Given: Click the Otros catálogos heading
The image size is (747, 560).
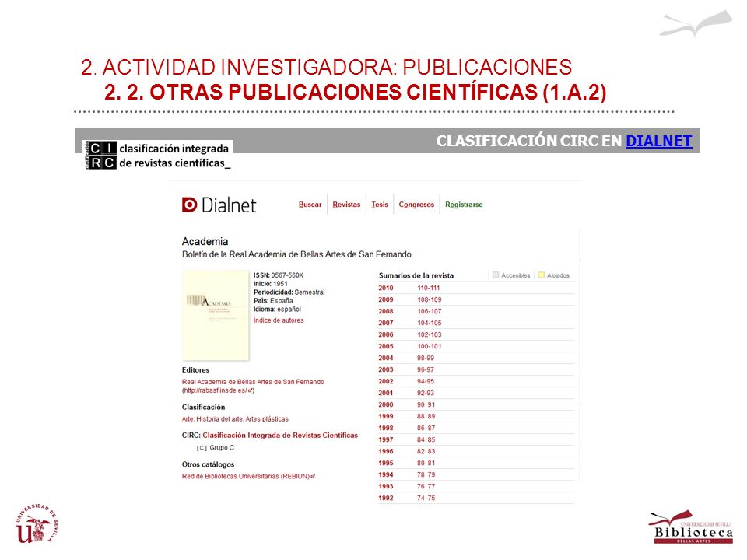Looking at the screenshot, I should (209, 464).
